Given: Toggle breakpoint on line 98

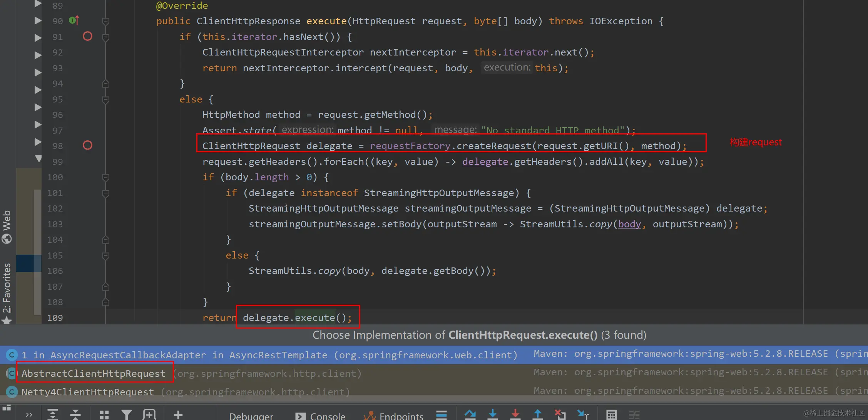Looking at the screenshot, I should pyautogui.click(x=87, y=145).
